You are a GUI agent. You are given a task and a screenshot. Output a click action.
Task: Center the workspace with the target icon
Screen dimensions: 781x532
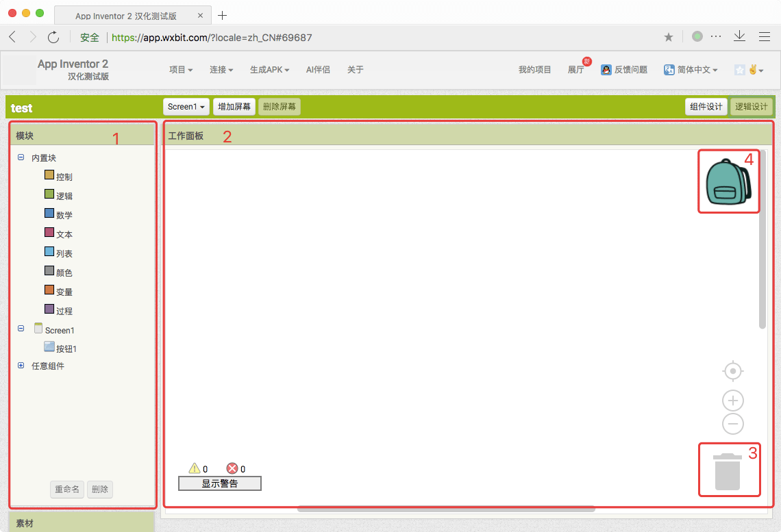pyautogui.click(x=732, y=371)
